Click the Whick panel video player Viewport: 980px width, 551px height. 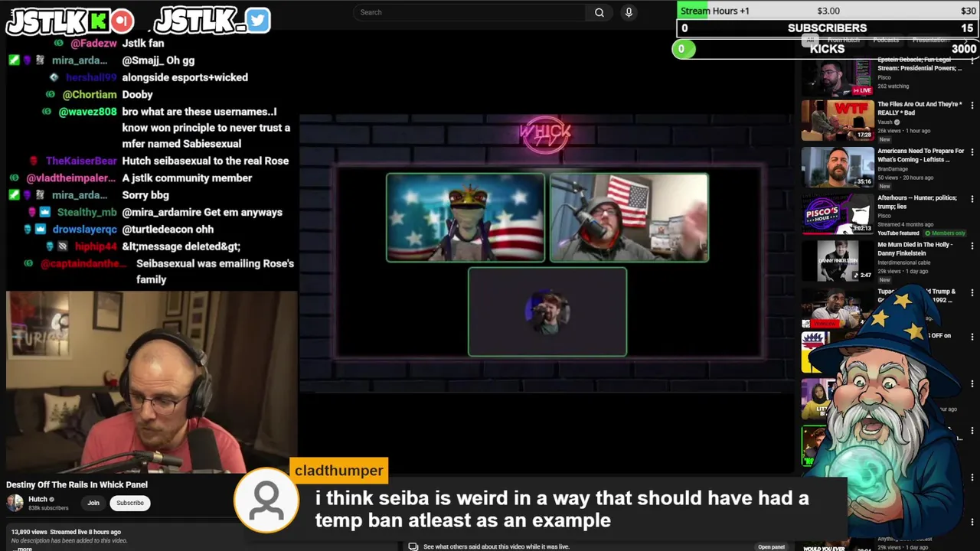[547, 253]
